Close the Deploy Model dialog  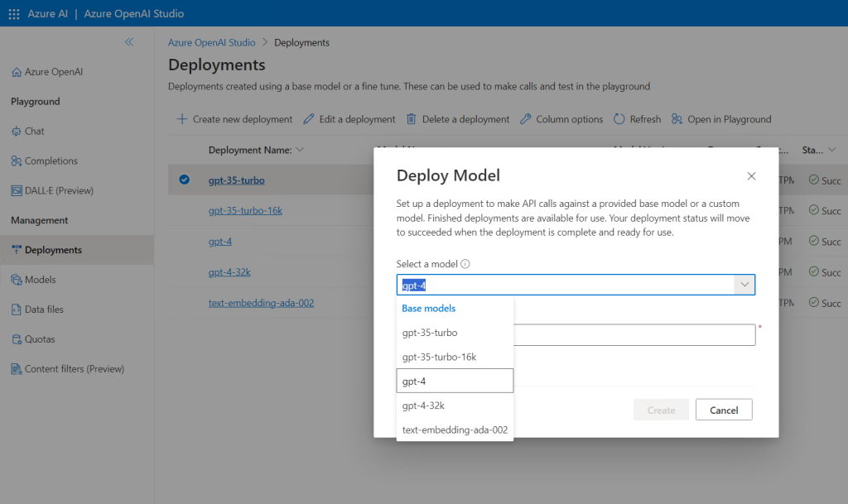[x=751, y=176]
